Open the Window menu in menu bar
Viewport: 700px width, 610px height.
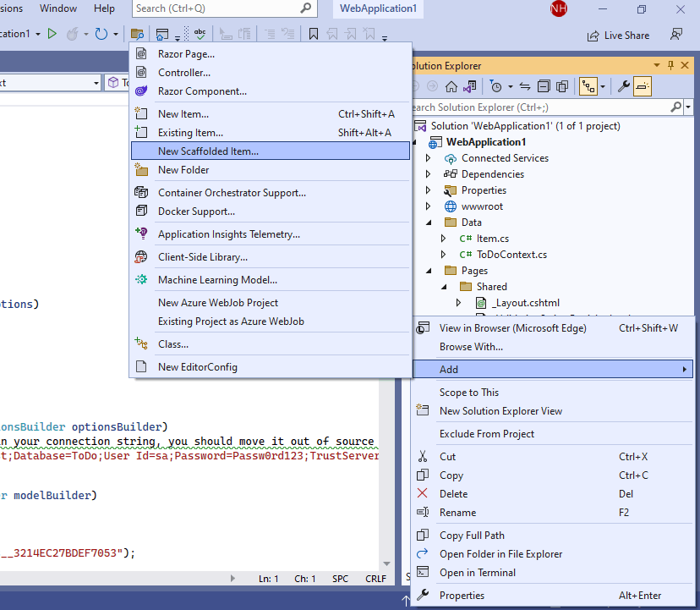58,8
